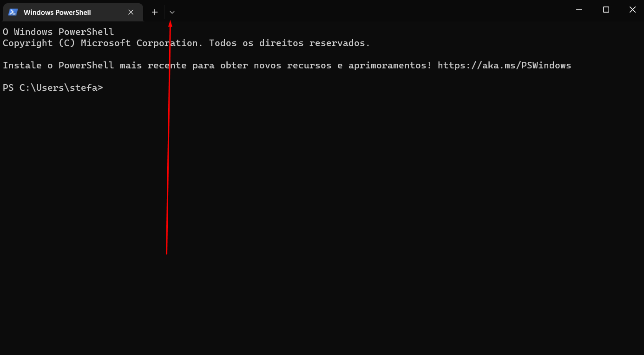The image size is (644, 355).
Task: Open a new tab with the plus button
Action: (x=155, y=12)
